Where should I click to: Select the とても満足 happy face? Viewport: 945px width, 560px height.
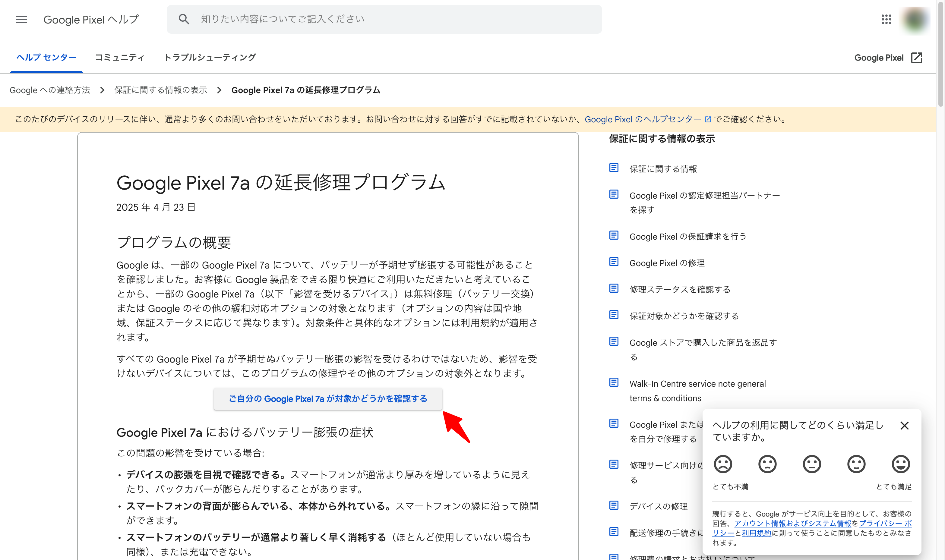tap(901, 464)
